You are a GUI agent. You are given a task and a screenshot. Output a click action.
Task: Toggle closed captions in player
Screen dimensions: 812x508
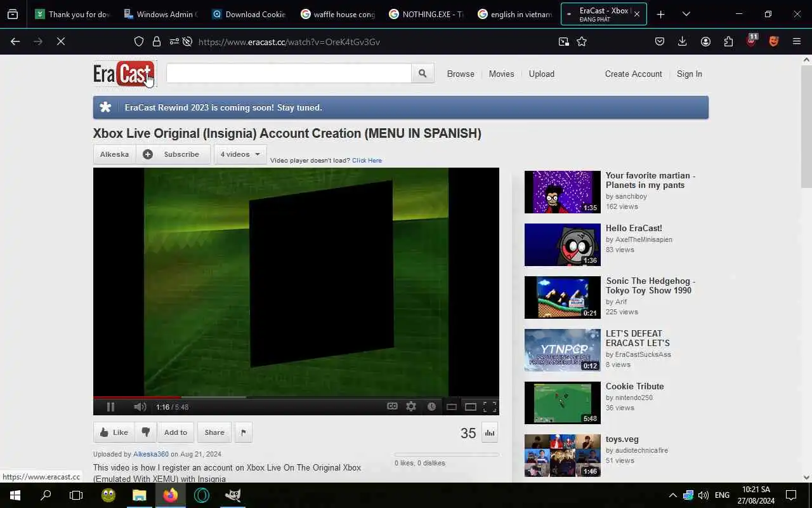392,406
